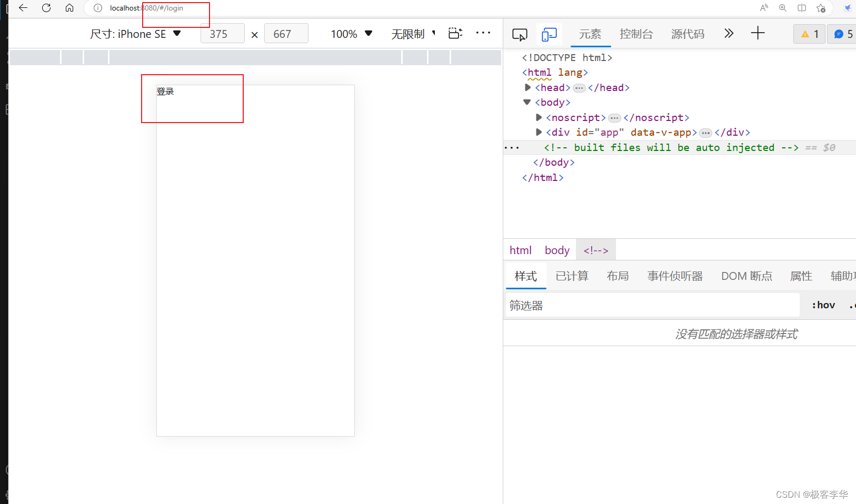Click the height field showing 667
This screenshot has height=504, width=856.
[286, 34]
